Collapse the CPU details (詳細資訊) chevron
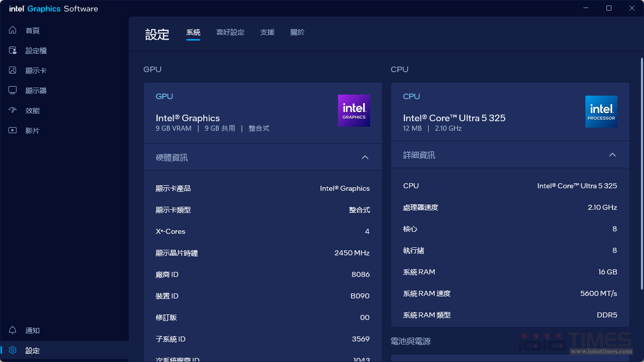 coord(612,155)
